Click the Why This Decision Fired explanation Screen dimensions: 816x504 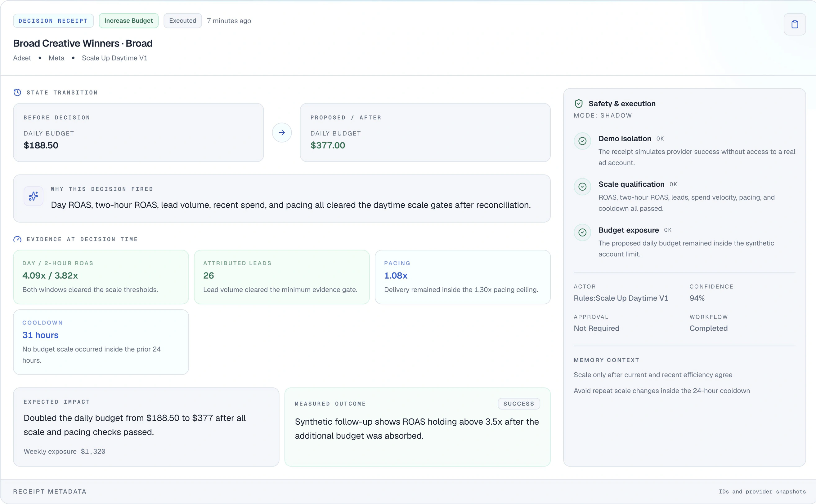pos(291,205)
